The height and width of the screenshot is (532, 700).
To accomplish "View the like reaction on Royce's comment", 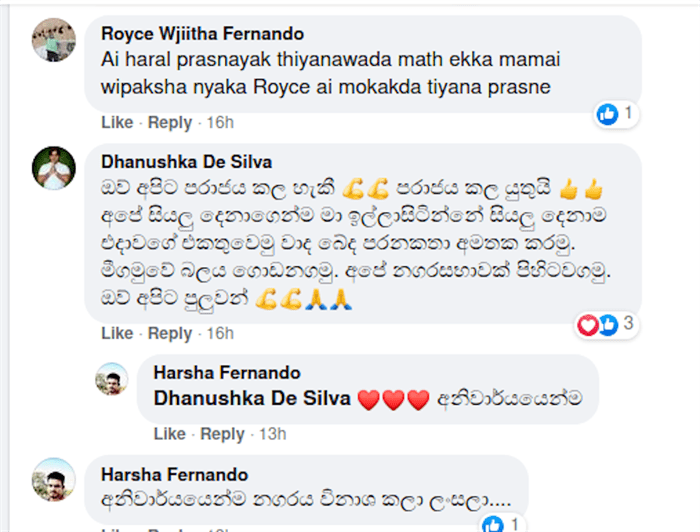I will 608,114.
